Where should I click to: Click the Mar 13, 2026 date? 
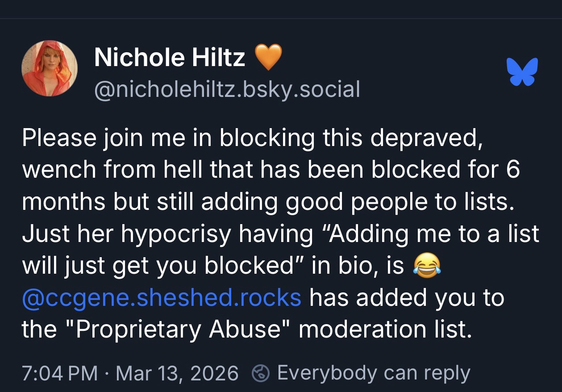pyautogui.click(x=177, y=373)
